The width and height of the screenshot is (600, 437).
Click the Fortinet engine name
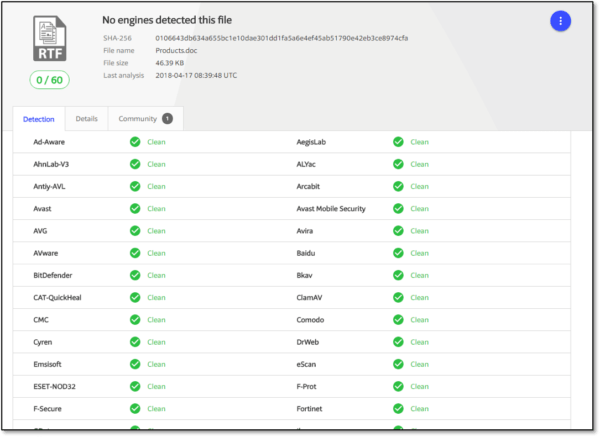pyautogui.click(x=309, y=409)
